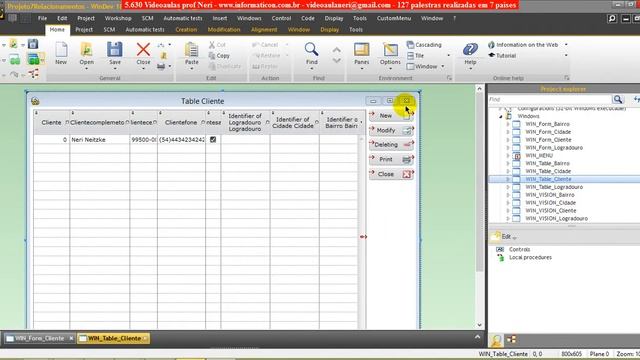Viewport: 640px width, 360px height.
Task: Click the Close button in Table Cliente
Action: click(x=391, y=174)
